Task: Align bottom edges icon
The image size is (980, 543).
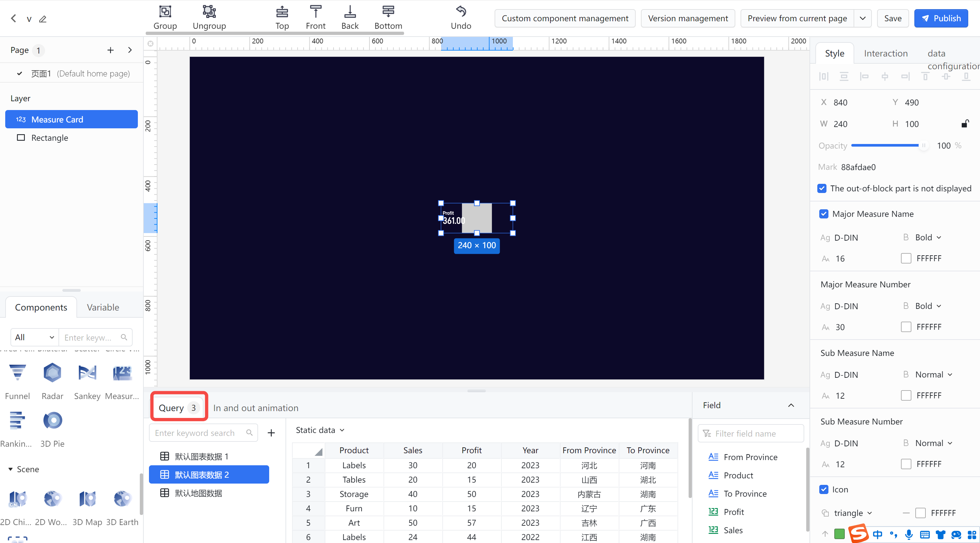Action: 966,76
